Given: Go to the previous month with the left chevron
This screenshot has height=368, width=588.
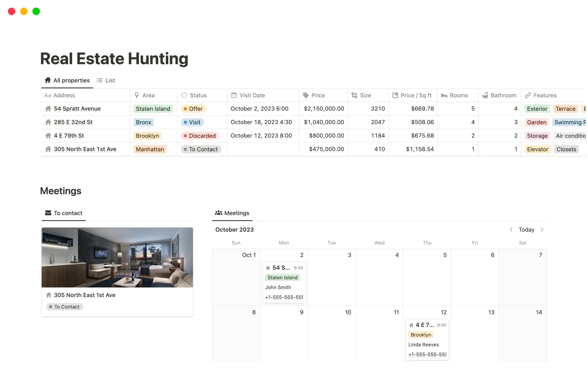Looking at the screenshot, I should [511, 229].
